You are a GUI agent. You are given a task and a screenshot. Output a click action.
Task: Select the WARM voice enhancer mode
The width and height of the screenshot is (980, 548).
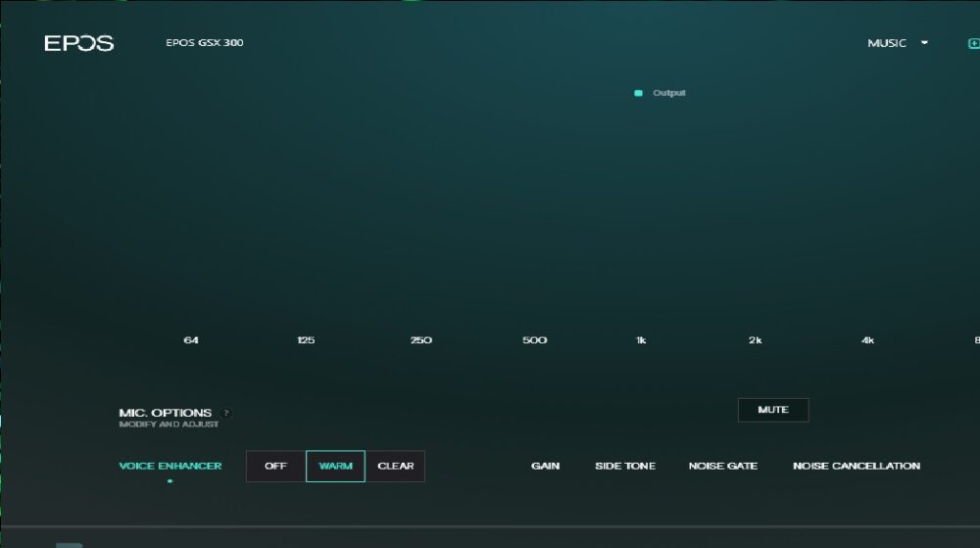335,466
